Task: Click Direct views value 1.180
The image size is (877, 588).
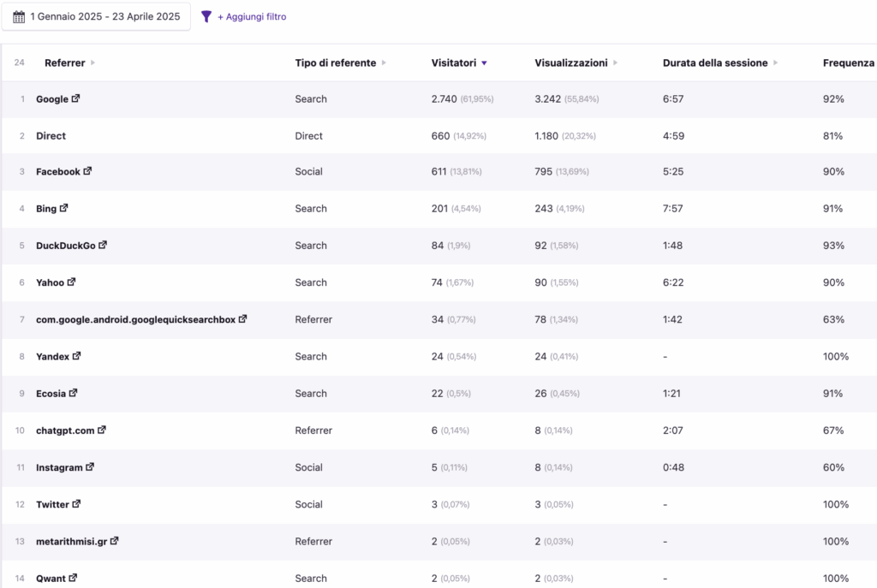Action: point(546,136)
